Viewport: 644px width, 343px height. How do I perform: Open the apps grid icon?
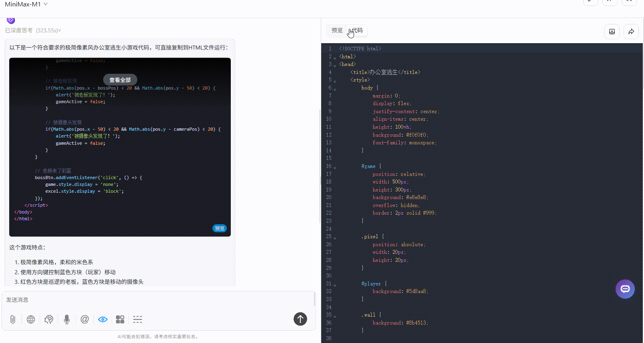[120, 319]
